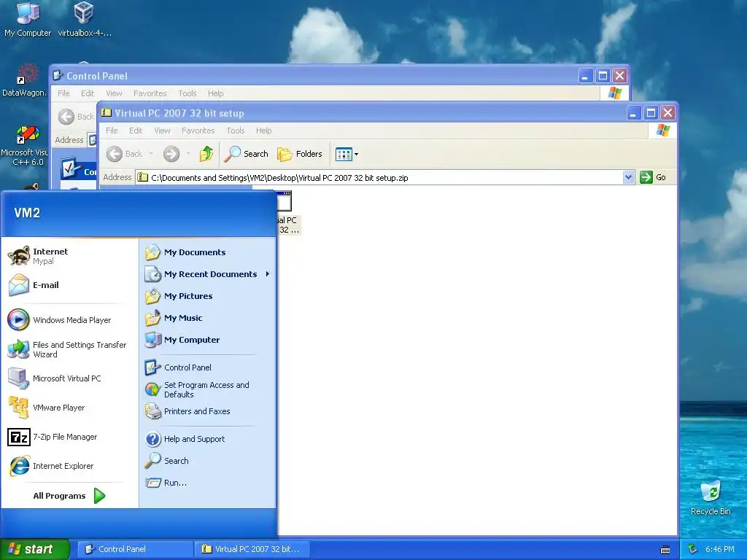Image resolution: width=747 pixels, height=560 pixels.
Task: Open Tools menu in Virtual PC setup window
Action: (236, 131)
